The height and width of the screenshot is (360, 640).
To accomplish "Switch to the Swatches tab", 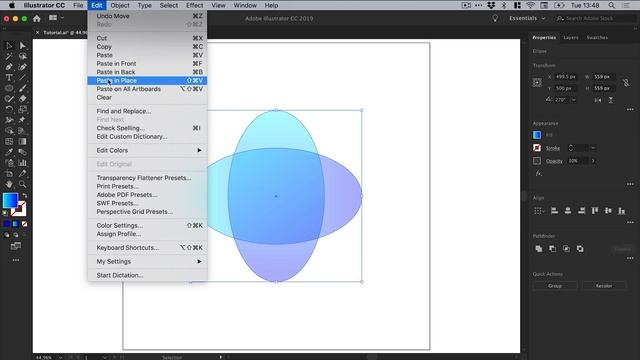I will point(597,38).
